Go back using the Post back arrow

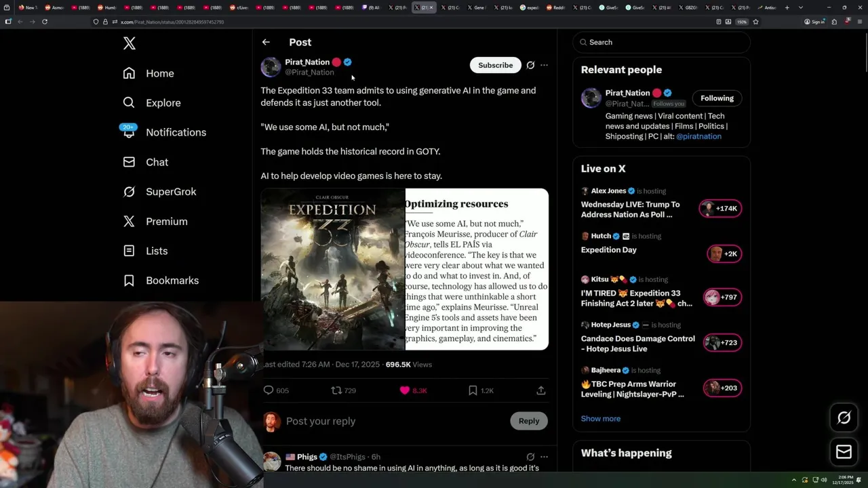pos(266,42)
